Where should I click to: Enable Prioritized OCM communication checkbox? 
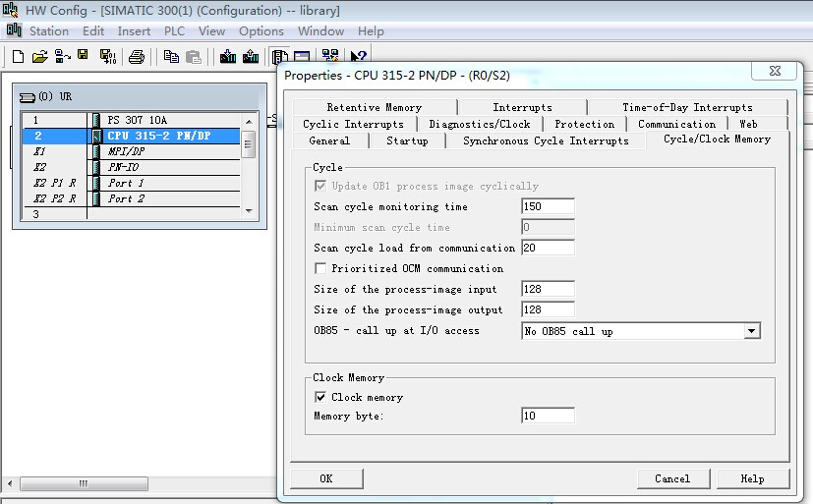point(320,268)
